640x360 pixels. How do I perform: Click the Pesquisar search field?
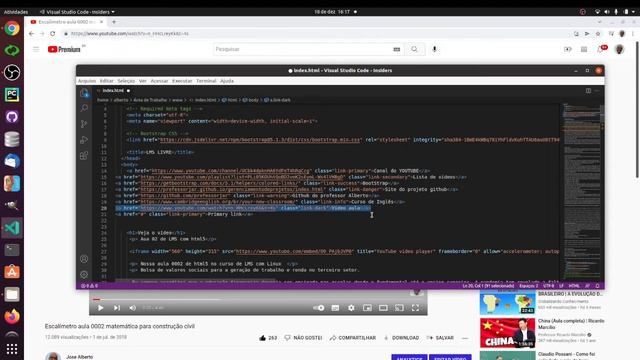pyautogui.click(x=302, y=49)
